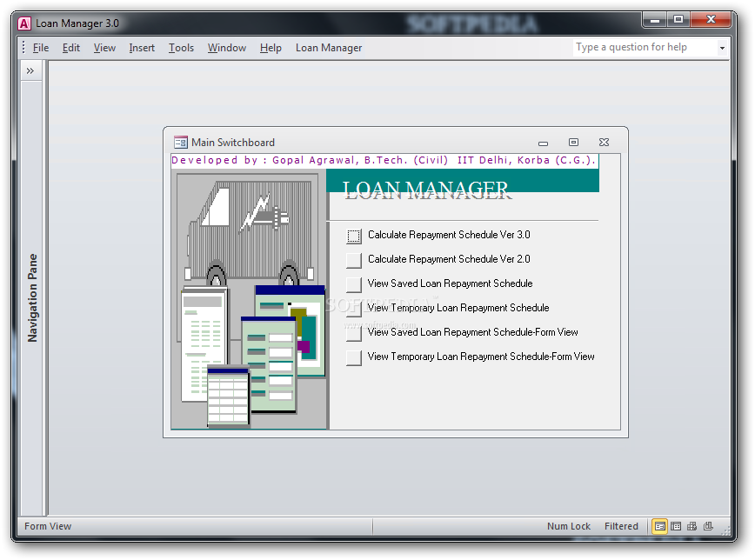Click the Access application icon in title bar
755x560 pixels.
pos(24,23)
